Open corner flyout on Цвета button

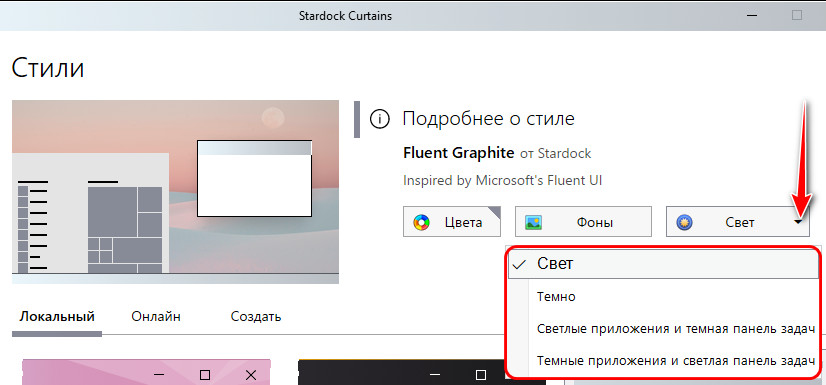pos(494,212)
